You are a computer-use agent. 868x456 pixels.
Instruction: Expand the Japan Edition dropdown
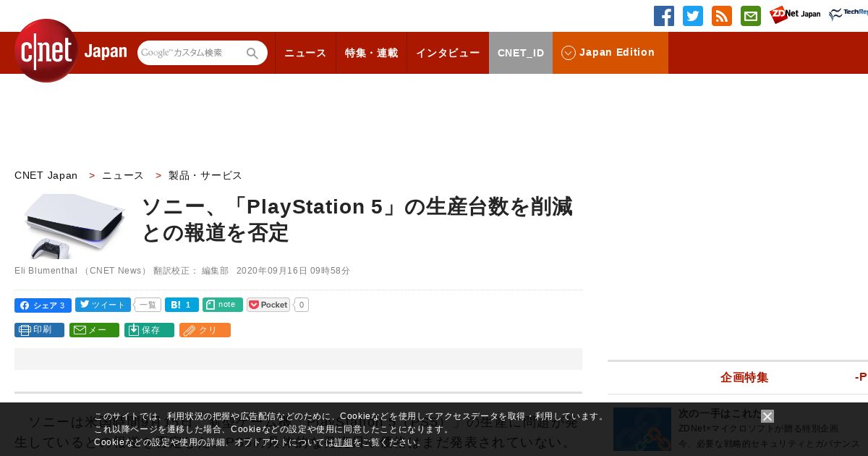click(x=610, y=53)
